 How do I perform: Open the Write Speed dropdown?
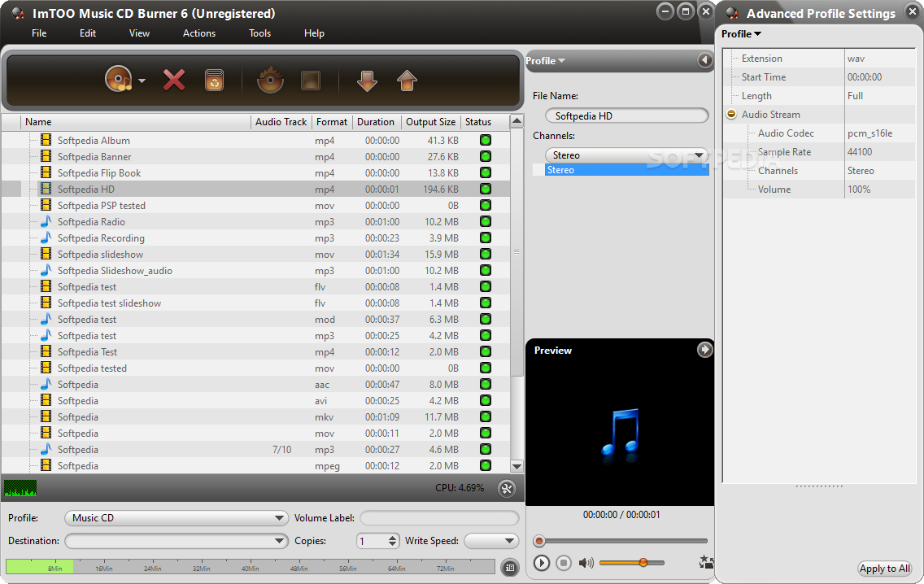[x=491, y=541]
